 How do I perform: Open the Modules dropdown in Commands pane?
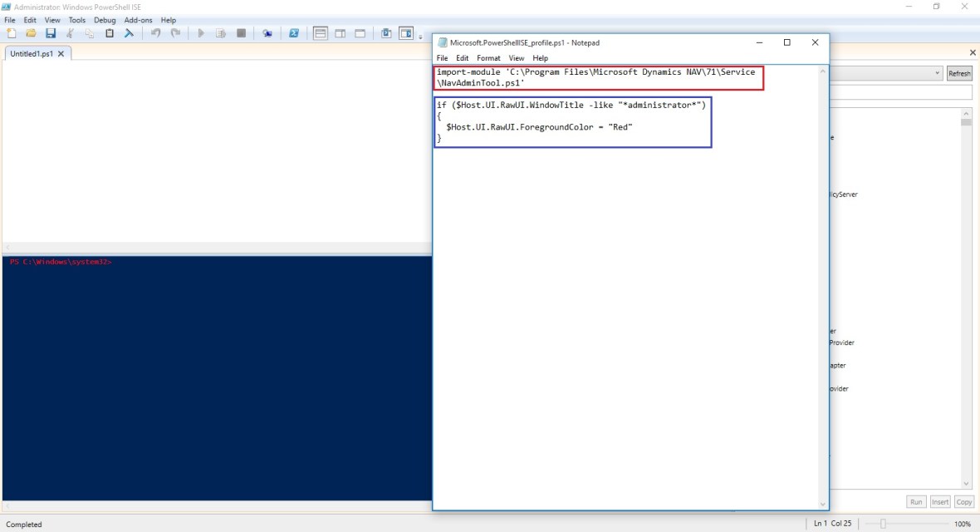[x=938, y=73]
